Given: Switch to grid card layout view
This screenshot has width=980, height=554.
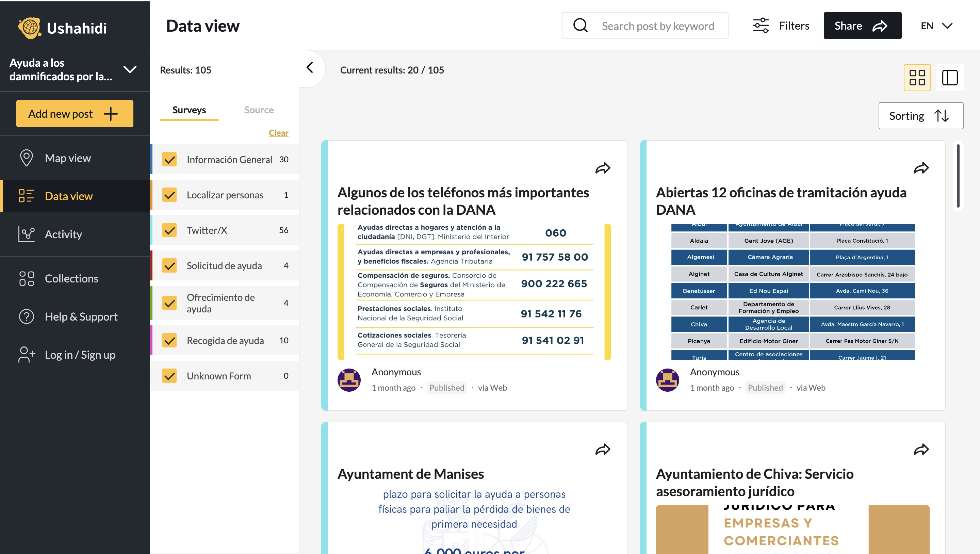Looking at the screenshot, I should (917, 77).
